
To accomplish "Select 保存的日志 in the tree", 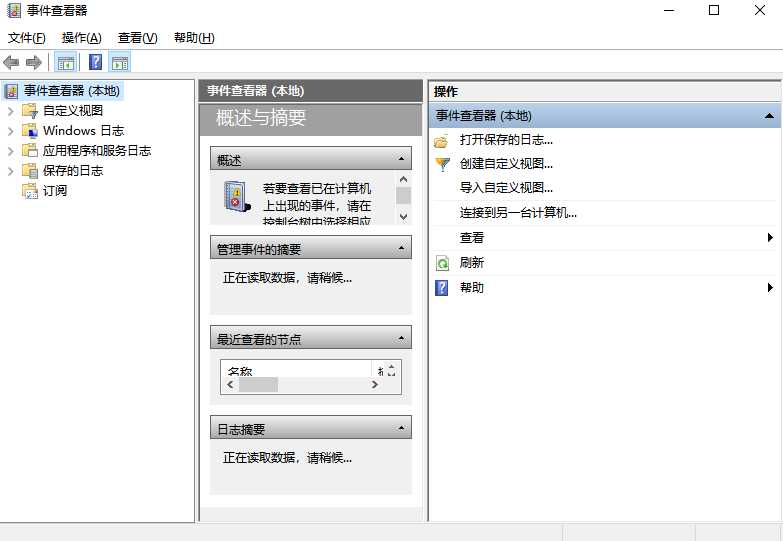I will (73, 171).
